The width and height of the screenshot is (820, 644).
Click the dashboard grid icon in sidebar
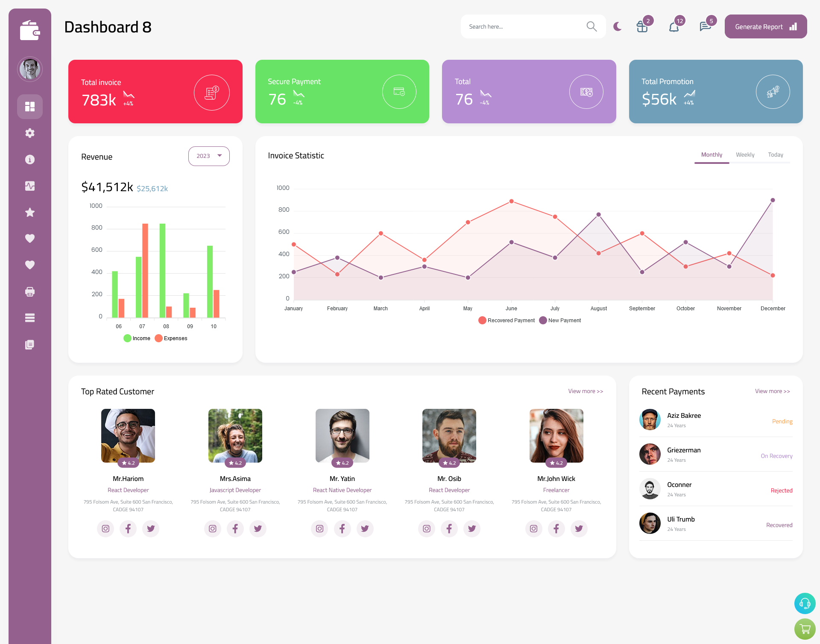click(30, 106)
